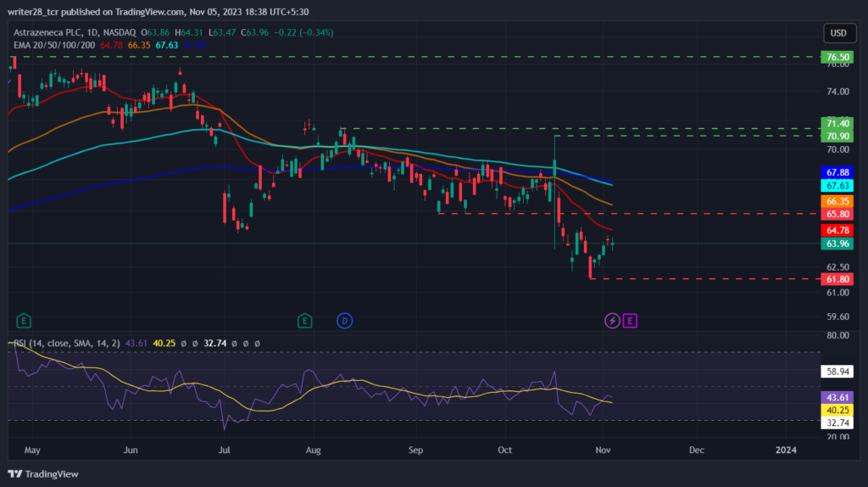868x487 pixels.
Task: Click the RSI 43.61 value label
Action: pyautogui.click(x=837, y=398)
